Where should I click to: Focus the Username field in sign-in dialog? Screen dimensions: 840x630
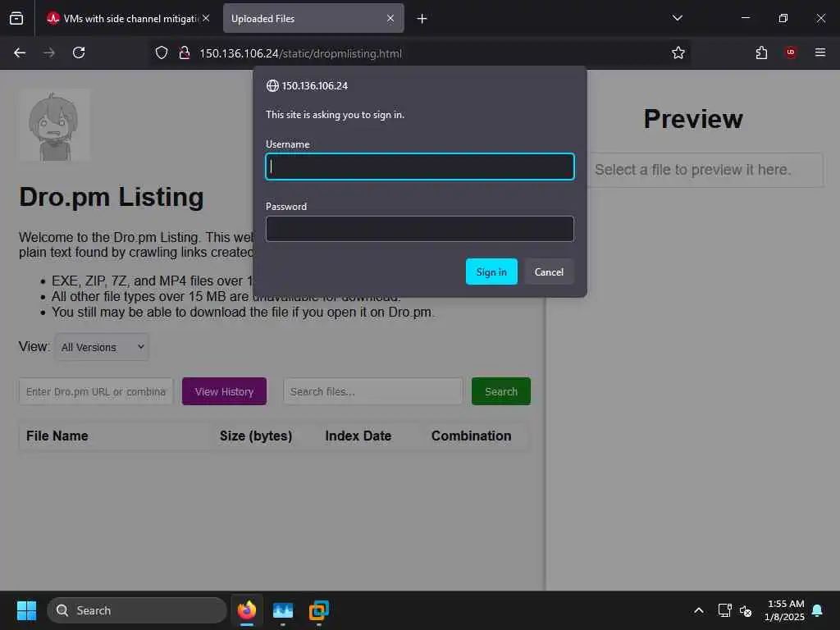tap(420, 167)
